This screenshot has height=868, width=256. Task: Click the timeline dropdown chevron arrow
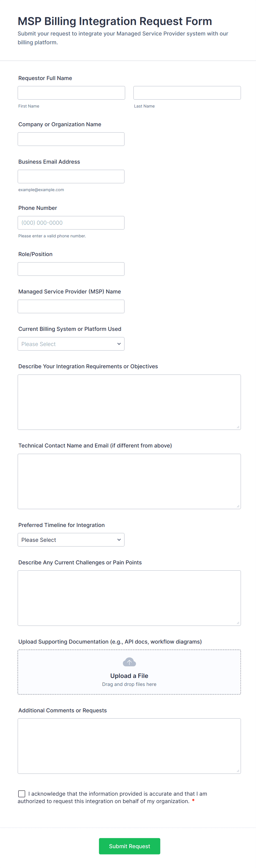coord(119,540)
